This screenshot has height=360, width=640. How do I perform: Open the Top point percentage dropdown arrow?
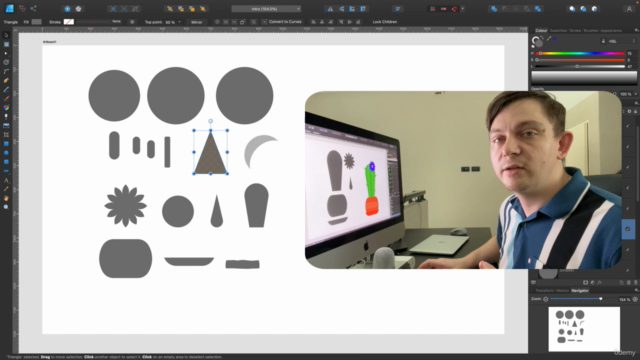coord(179,22)
